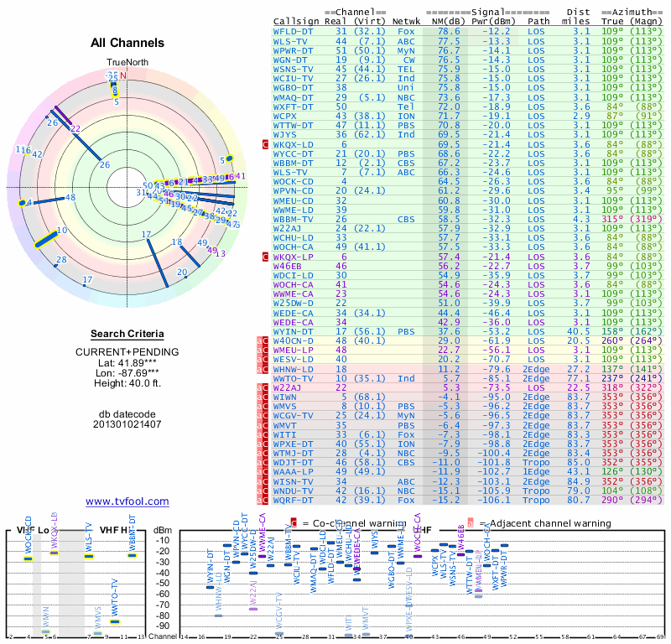Click the WJYS callsign
This screenshot has width=671, height=644.
click(284, 135)
